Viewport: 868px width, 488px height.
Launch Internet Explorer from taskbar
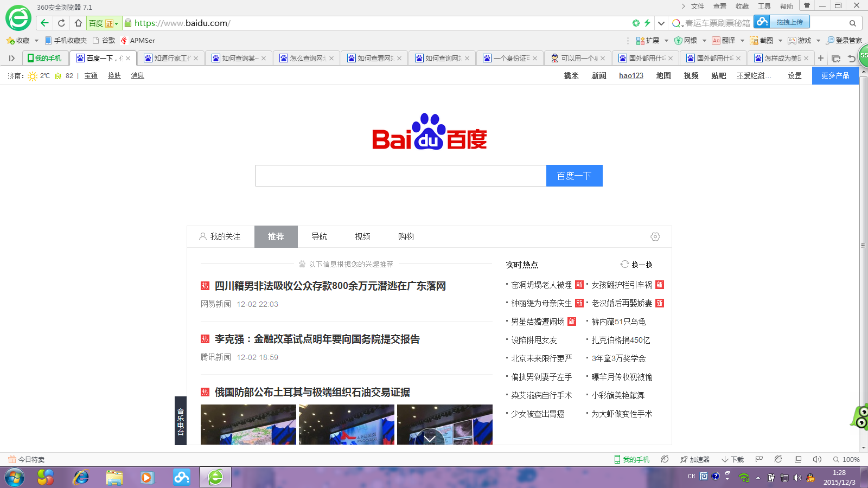(81, 478)
